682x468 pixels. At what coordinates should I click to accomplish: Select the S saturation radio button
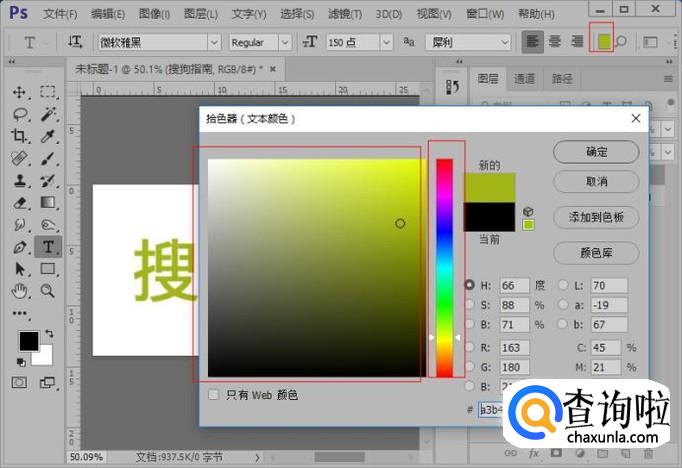(x=469, y=304)
